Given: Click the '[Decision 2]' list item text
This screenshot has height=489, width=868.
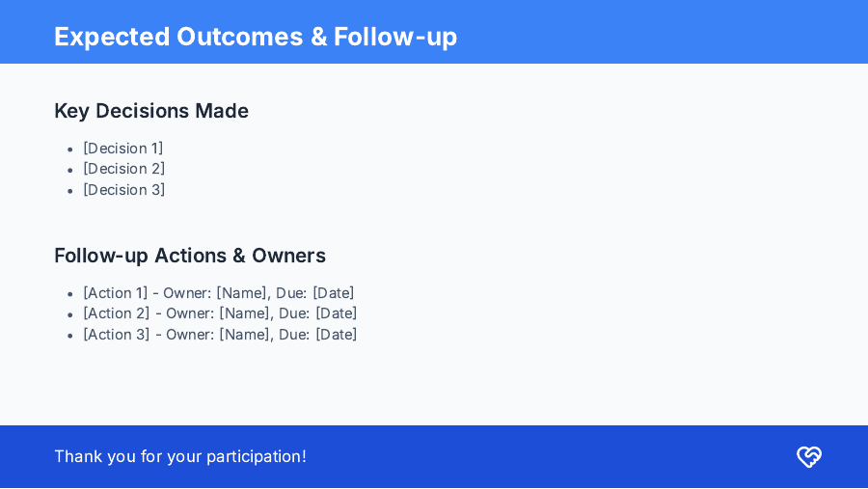Looking at the screenshot, I should coord(124,169).
